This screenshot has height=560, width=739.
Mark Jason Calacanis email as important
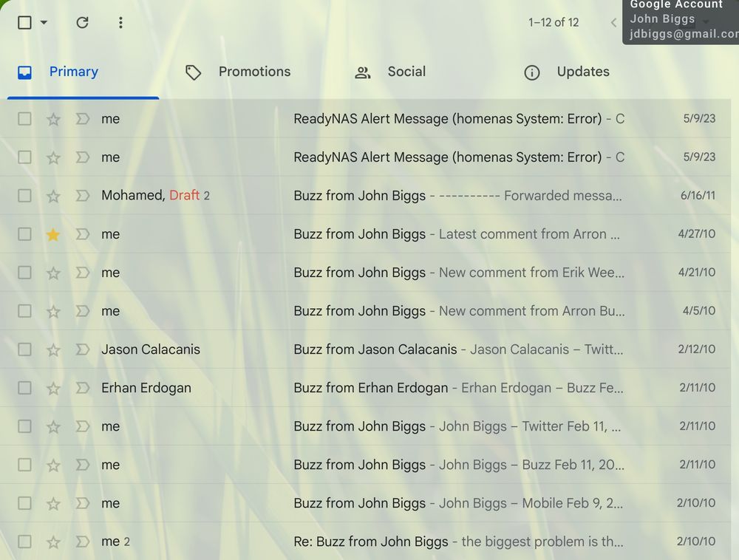(x=83, y=349)
